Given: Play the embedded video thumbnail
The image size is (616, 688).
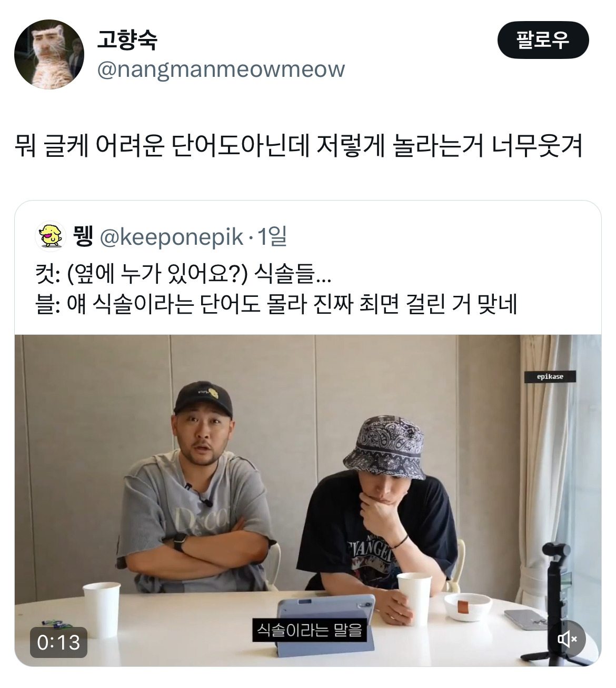Looking at the screenshot, I should pos(308,500).
